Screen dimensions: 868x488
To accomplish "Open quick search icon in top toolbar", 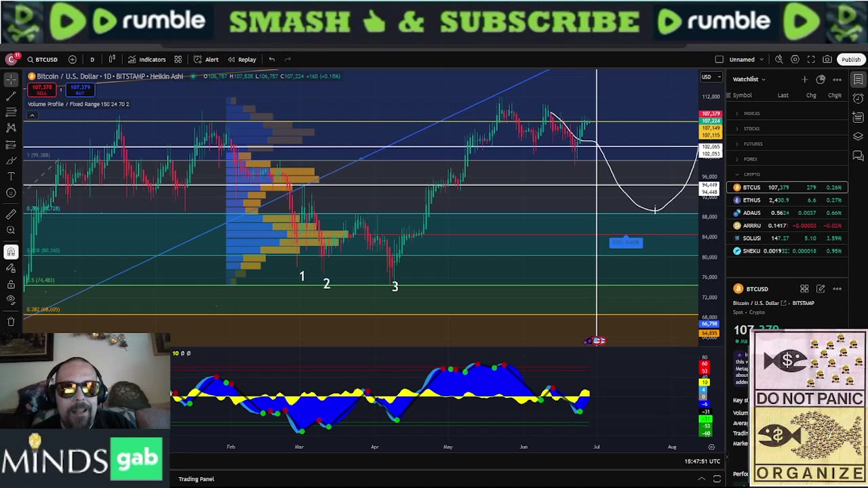I will [779, 60].
